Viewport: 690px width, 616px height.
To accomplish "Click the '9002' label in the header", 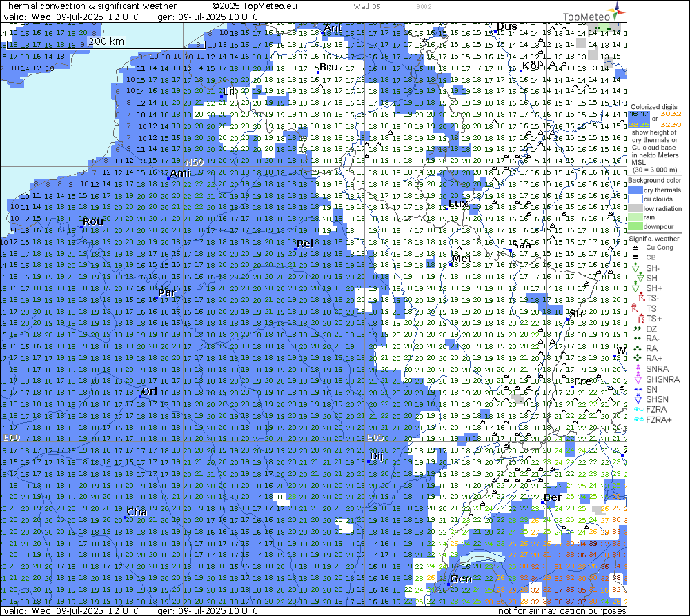I will click(x=424, y=7).
